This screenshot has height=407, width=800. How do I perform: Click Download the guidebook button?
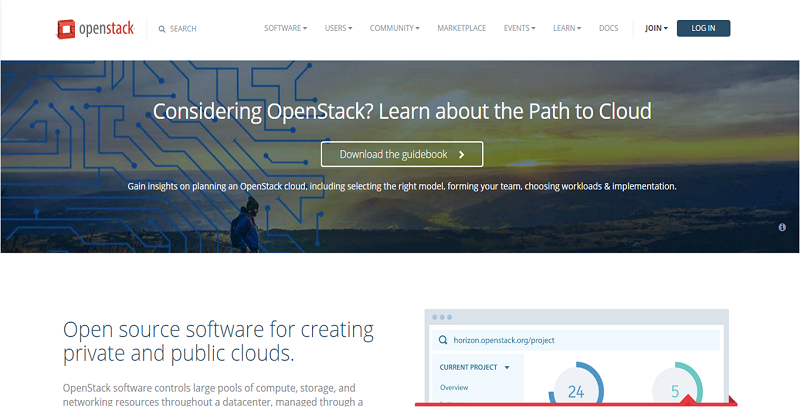(x=402, y=154)
